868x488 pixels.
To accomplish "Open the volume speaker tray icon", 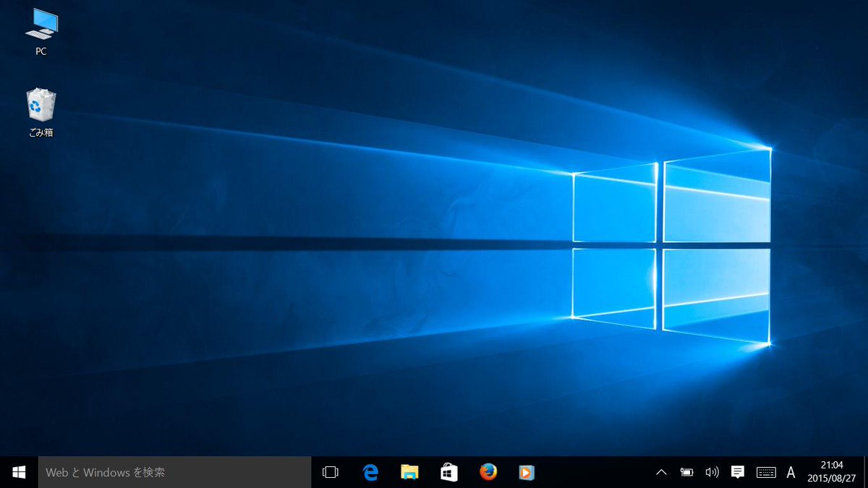I will pos(712,472).
